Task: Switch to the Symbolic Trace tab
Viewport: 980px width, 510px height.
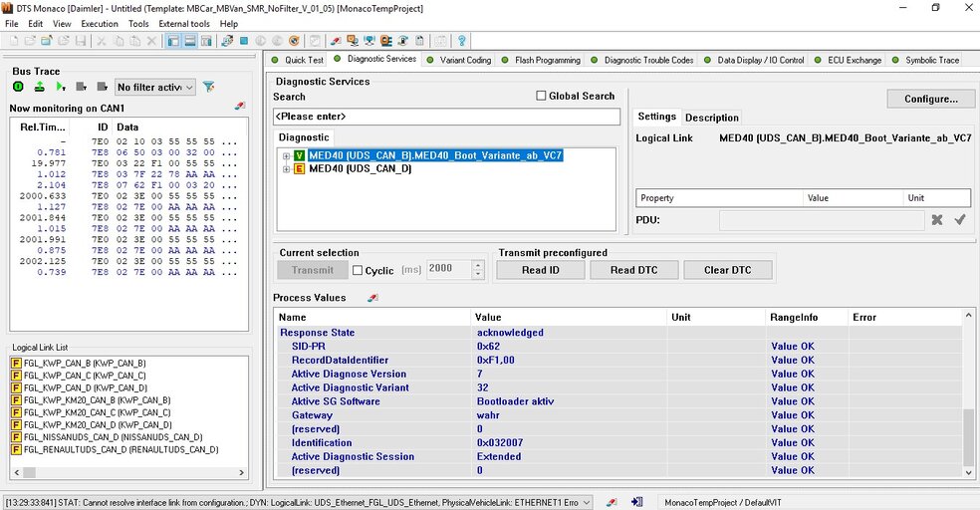Action: [x=925, y=60]
